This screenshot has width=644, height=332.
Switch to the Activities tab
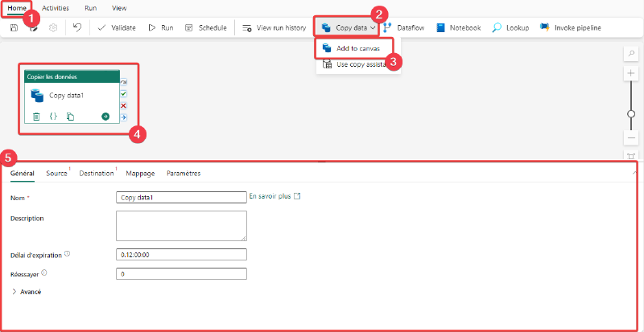[x=56, y=8]
